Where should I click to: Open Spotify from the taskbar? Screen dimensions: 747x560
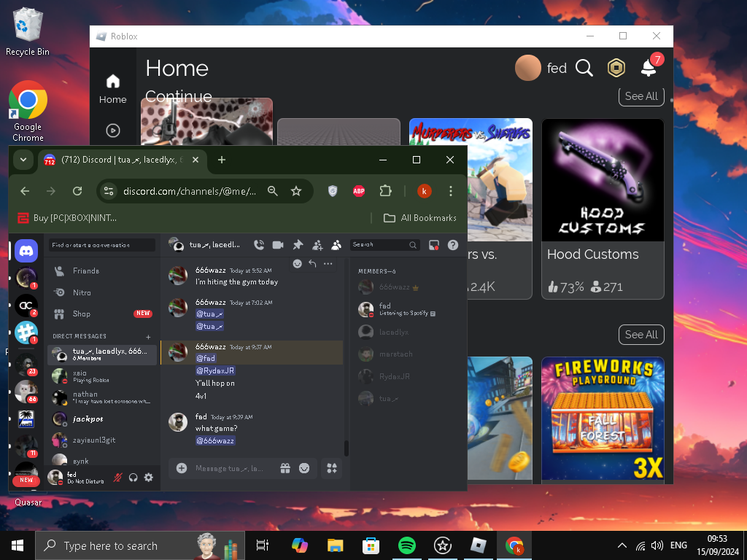point(406,545)
